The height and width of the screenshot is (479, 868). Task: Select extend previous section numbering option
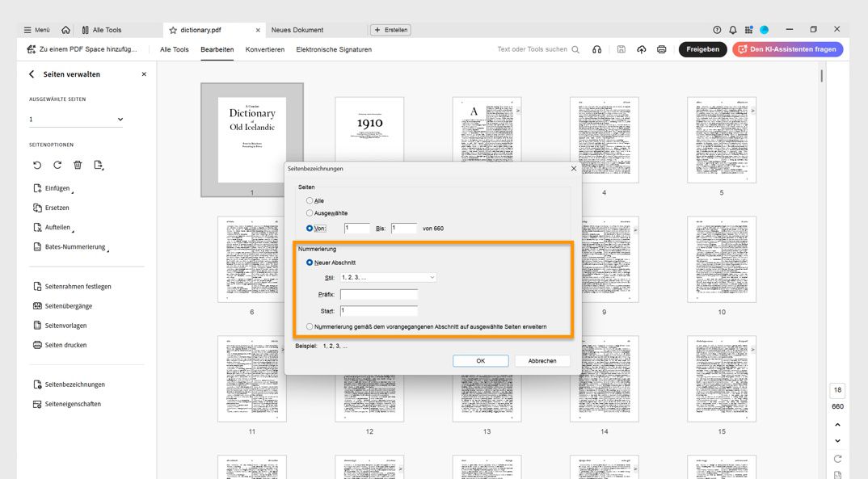(310, 327)
